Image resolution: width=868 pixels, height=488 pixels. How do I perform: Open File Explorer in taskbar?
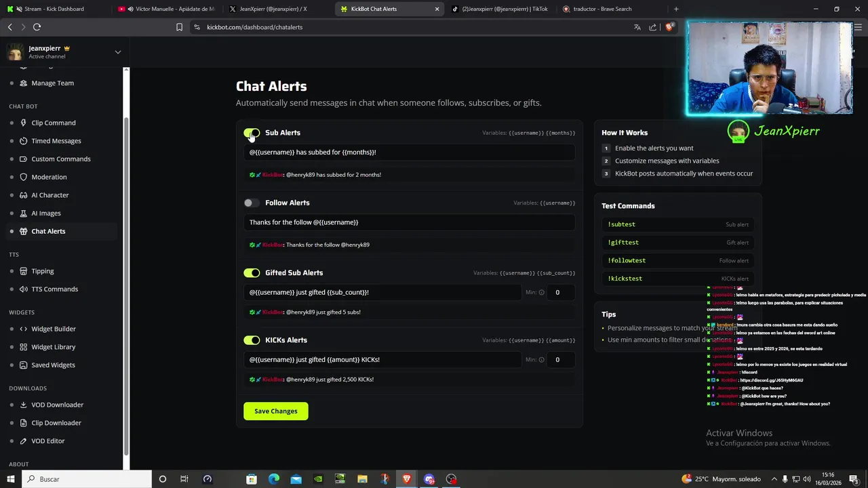[x=362, y=479]
